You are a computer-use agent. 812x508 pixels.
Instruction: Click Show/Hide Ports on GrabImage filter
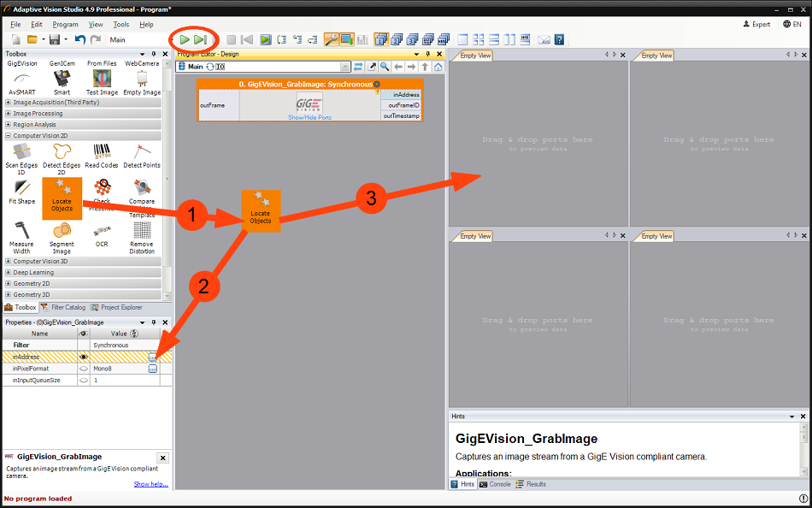click(309, 117)
